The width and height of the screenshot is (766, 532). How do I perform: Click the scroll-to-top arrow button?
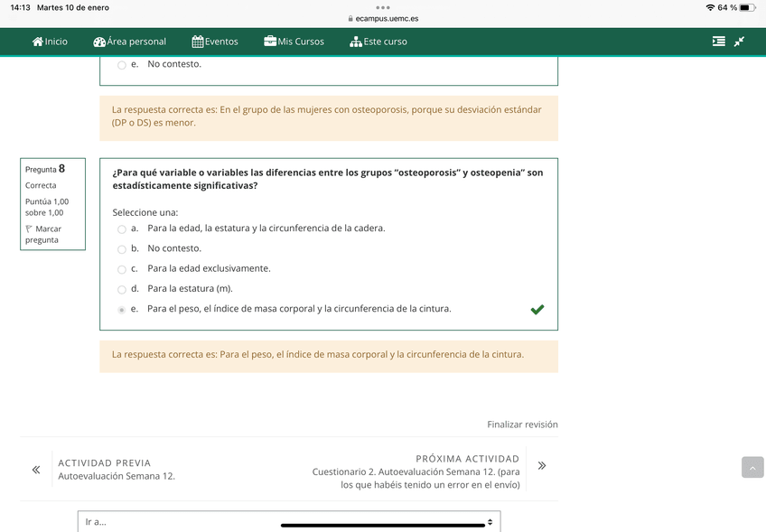pos(752,467)
